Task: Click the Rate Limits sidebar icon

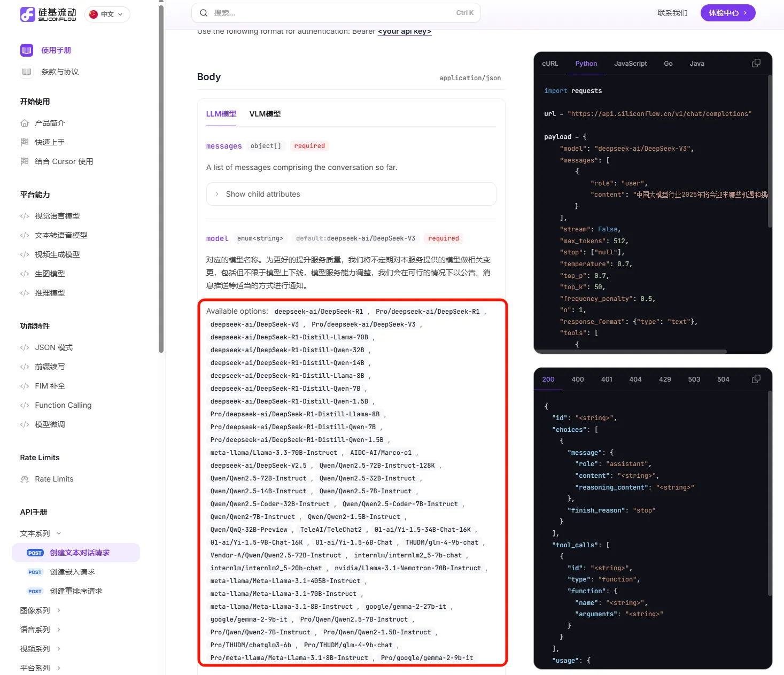Action: (25, 479)
